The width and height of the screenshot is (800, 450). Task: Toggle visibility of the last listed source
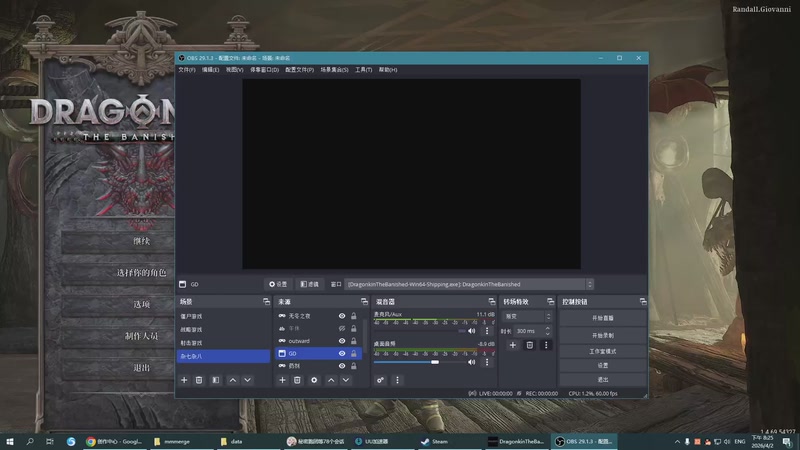pyautogui.click(x=342, y=366)
